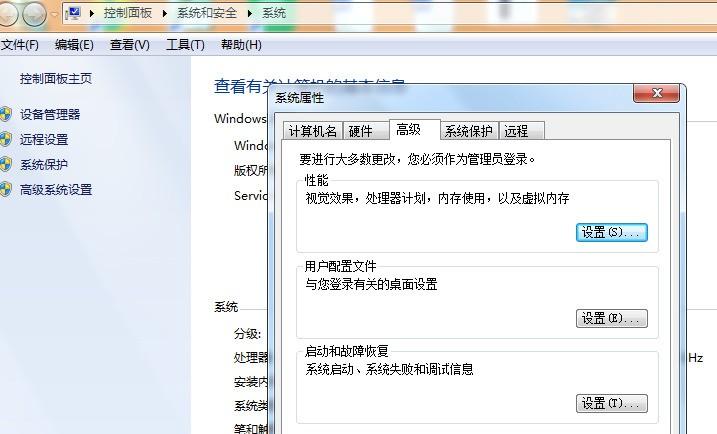Open 系统保护 link in sidebar
The image size is (717, 434).
(x=44, y=165)
